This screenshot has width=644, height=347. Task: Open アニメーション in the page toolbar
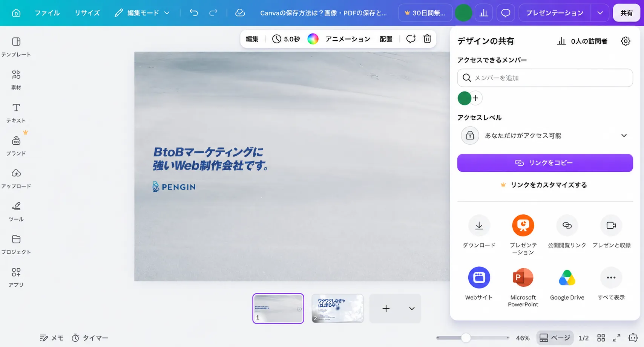click(348, 39)
